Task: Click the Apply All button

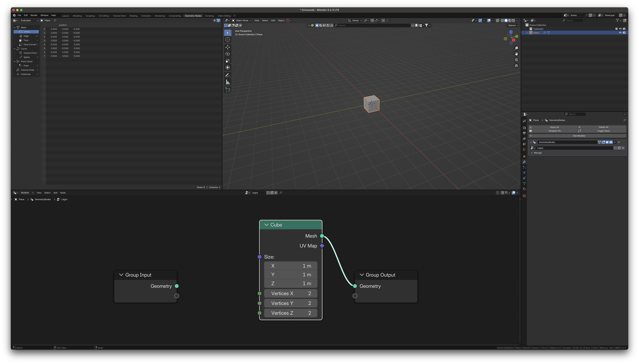Action: click(x=553, y=127)
